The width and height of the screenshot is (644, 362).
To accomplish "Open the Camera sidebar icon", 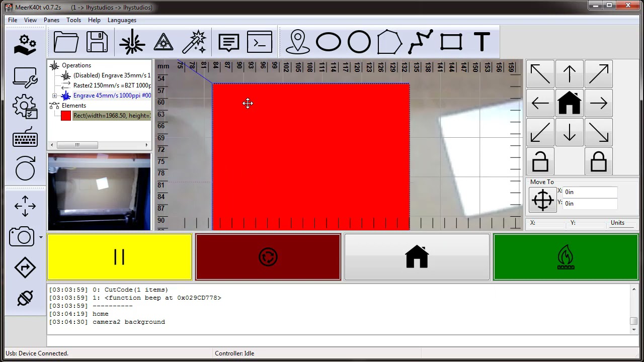I will [x=22, y=236].
